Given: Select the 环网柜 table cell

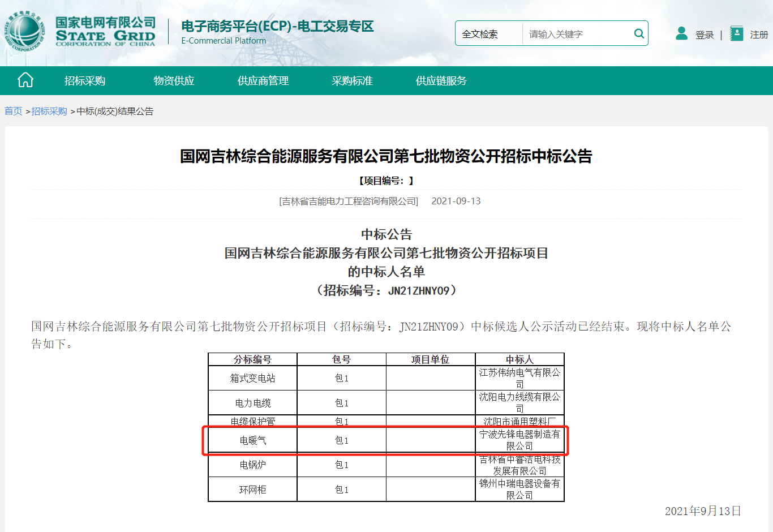Looking at the screenshot, I should (x=252, y=490).
